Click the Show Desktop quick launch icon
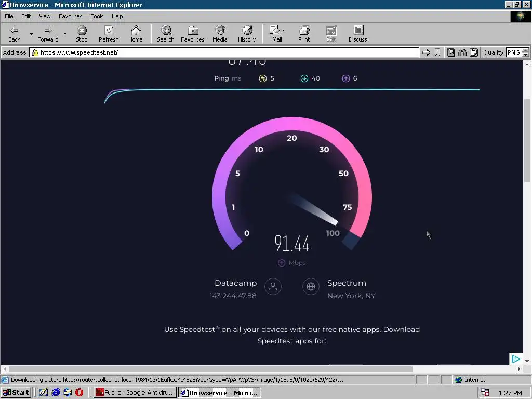Viewport: 532px width, 399px height. click(x=44, y=393)
